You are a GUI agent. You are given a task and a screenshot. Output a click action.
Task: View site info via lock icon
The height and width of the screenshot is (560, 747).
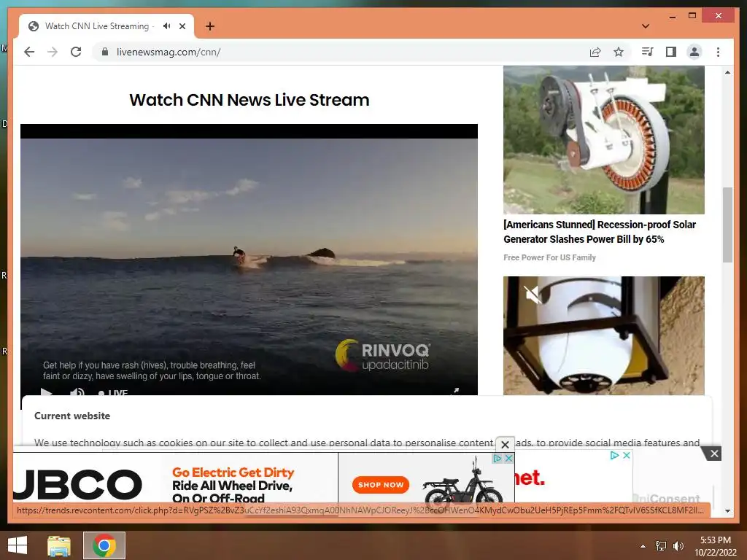coord(105,52)
